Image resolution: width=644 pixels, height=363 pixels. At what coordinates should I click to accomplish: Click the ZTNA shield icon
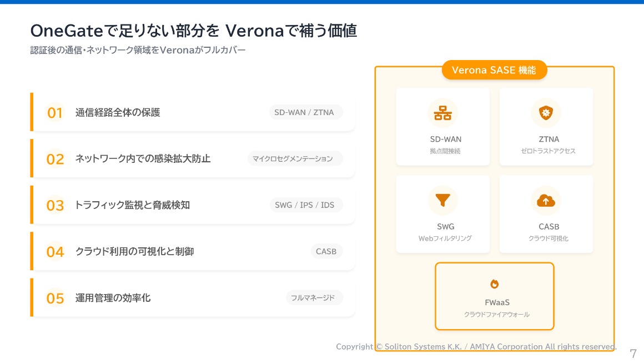546,113
